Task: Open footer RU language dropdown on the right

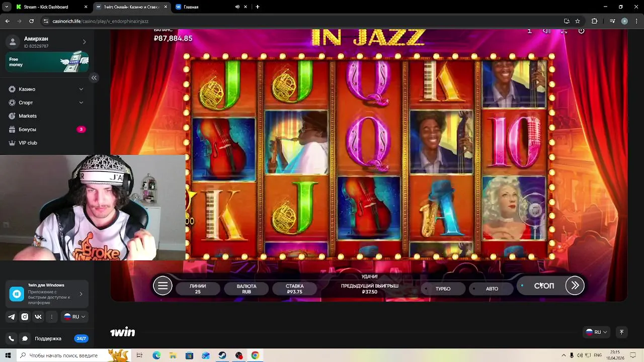Action: pyautogui.click(x=597, y=332)
